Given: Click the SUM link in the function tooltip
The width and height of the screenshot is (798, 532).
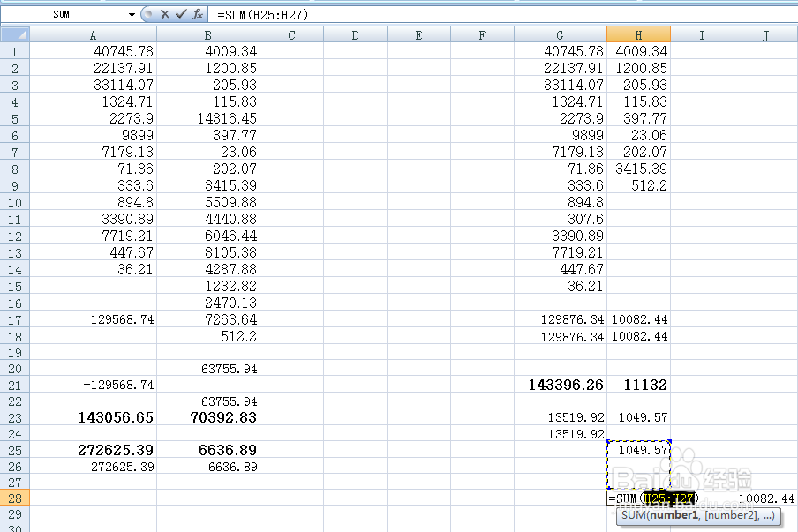Looking at the screenshot, I should pyautogui.click(x=634, y=515).
